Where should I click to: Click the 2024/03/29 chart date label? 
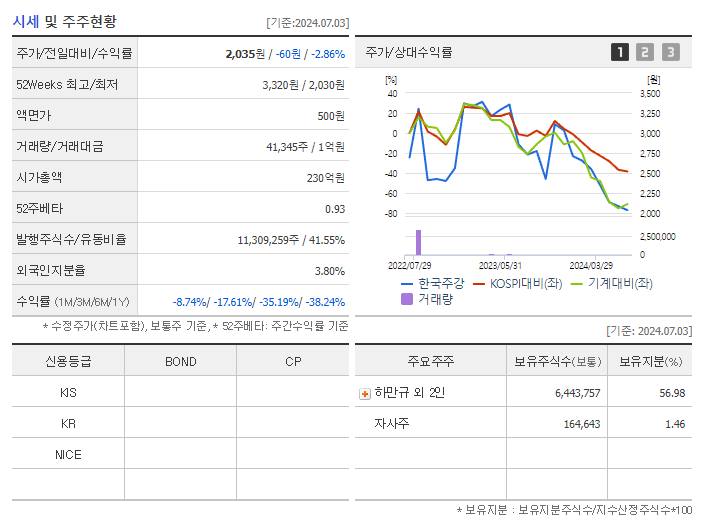(x=591, y=266)
